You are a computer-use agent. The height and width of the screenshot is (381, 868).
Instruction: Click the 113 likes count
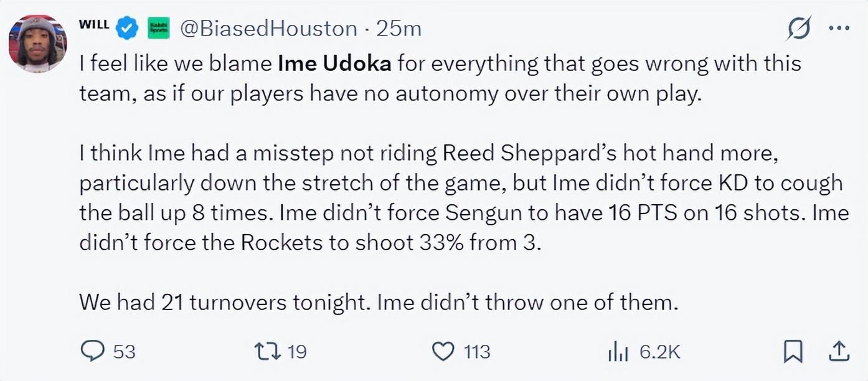coord(477,352)
